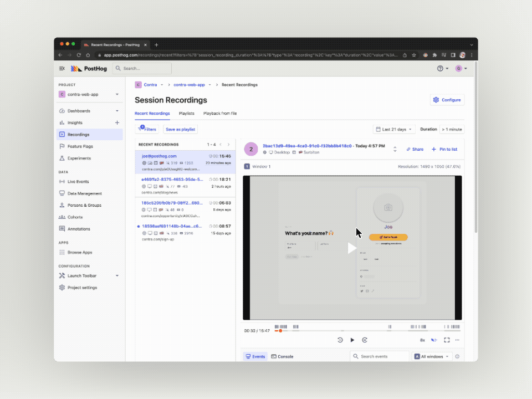Open the player's more options ellipsis menu
This screenshot has width=532, height=399.
[457, 340]
